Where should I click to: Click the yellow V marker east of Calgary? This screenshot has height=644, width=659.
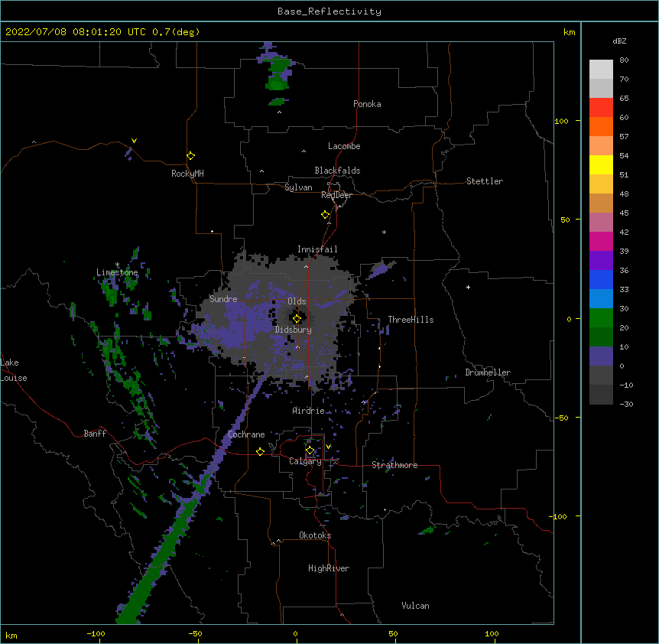pos(328,447)
